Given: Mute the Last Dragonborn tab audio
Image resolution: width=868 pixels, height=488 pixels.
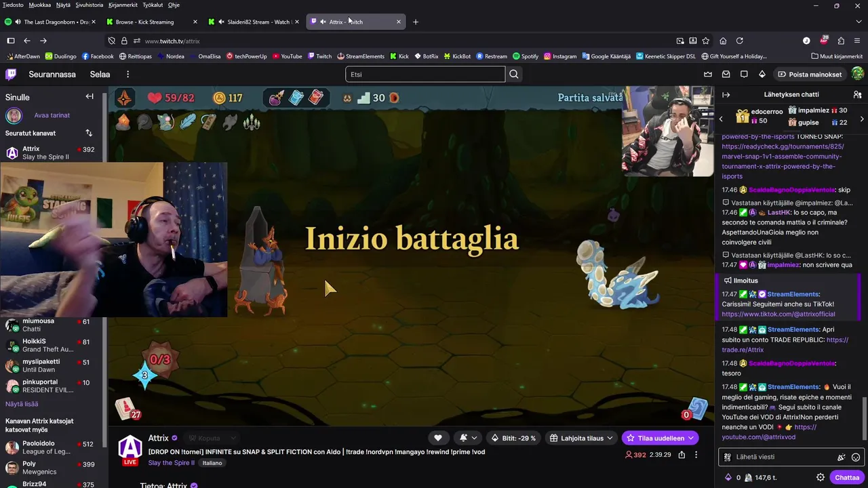Looking at the screenshot, I should [18, 22].
